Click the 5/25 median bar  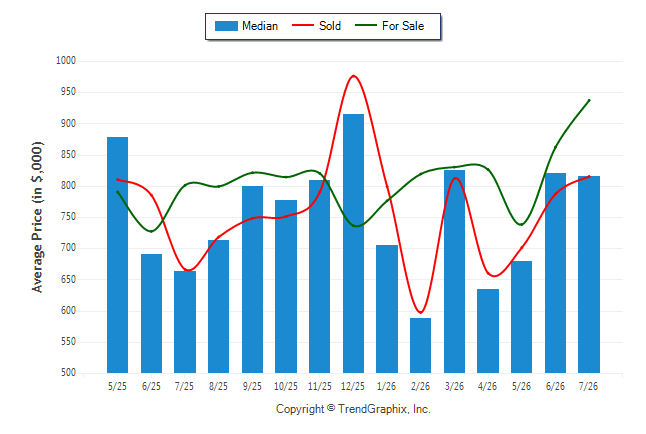pos(117,255)
